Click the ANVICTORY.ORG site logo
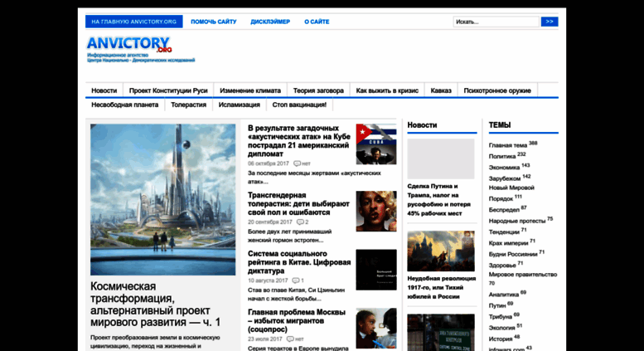644x351 pixels. click(x=140, y=49)
